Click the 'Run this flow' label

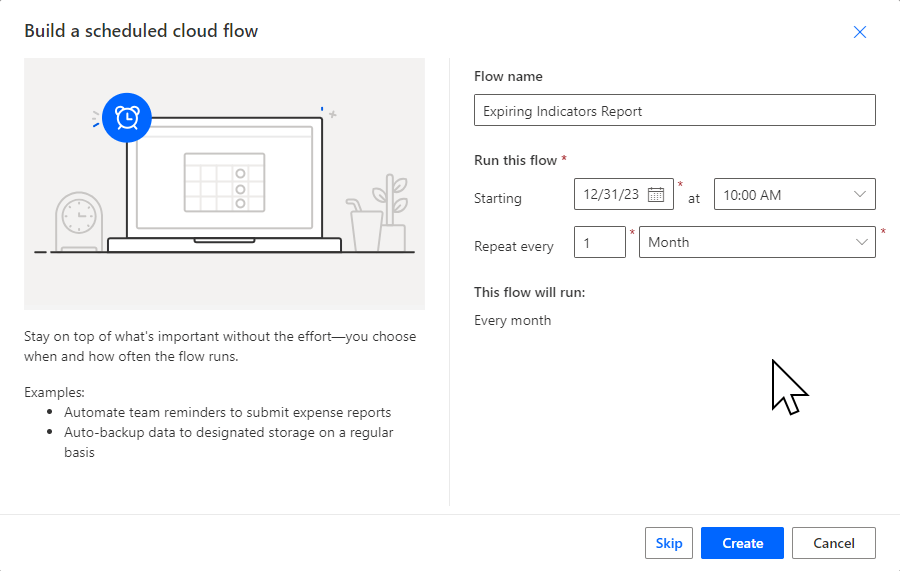(x=515, y=160)
